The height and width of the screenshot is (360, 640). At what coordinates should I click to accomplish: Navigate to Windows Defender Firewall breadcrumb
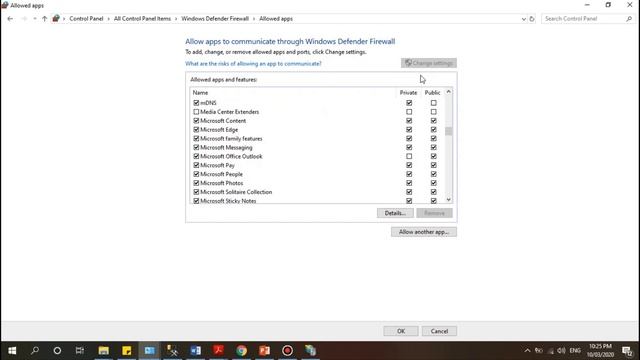coord(215,19)
